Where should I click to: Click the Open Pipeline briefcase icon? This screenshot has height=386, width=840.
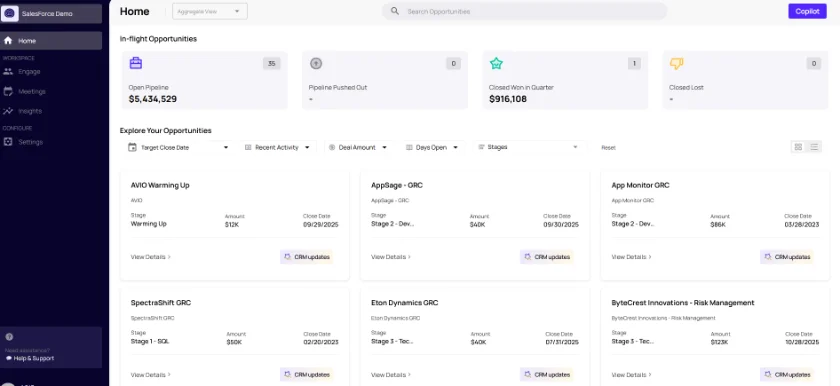pos(136,63)
